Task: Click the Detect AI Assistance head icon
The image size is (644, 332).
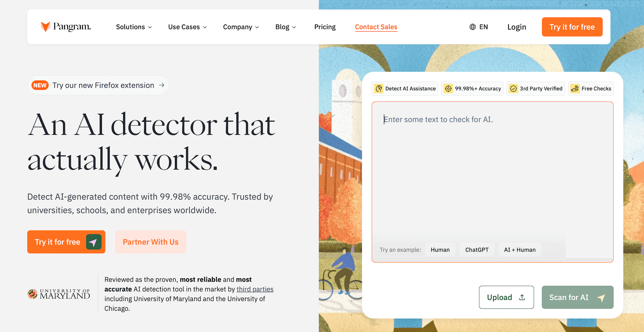Action: tap(379, 88)
